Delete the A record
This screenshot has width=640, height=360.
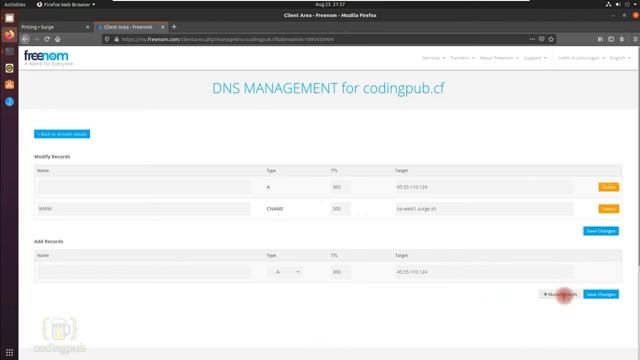609,187
